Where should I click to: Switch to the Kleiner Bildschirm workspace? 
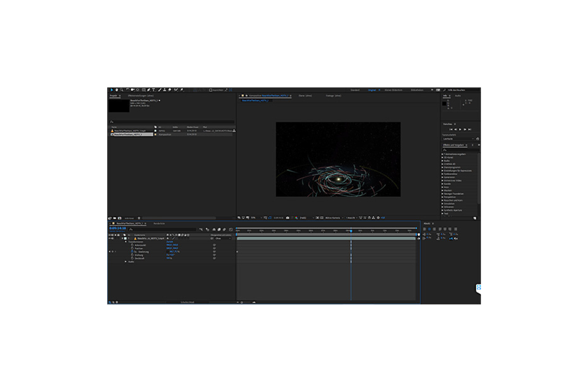click(x=394, y=90)
